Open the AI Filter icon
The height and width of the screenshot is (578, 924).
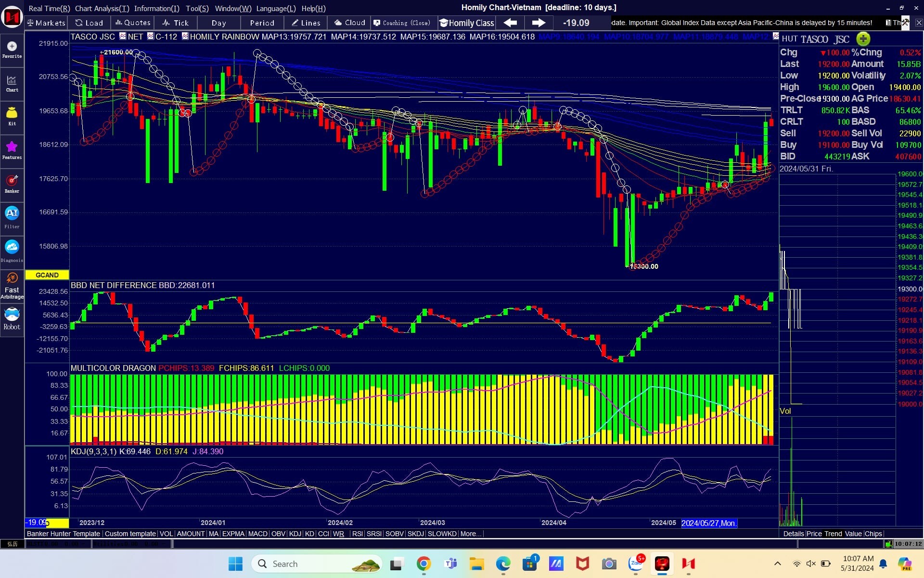tap(12, 217)
